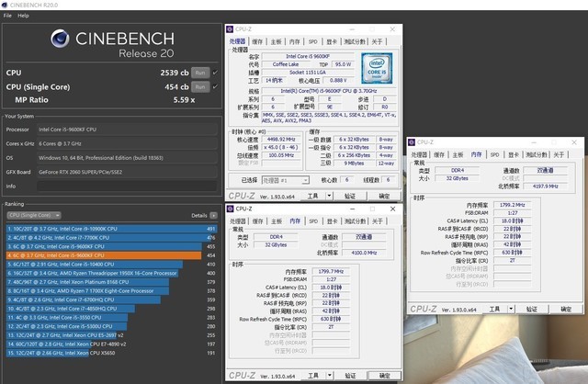
Task: Expand 工具 dropdown arrow in bottom CPU-Z window
Action: click(329, 376)
